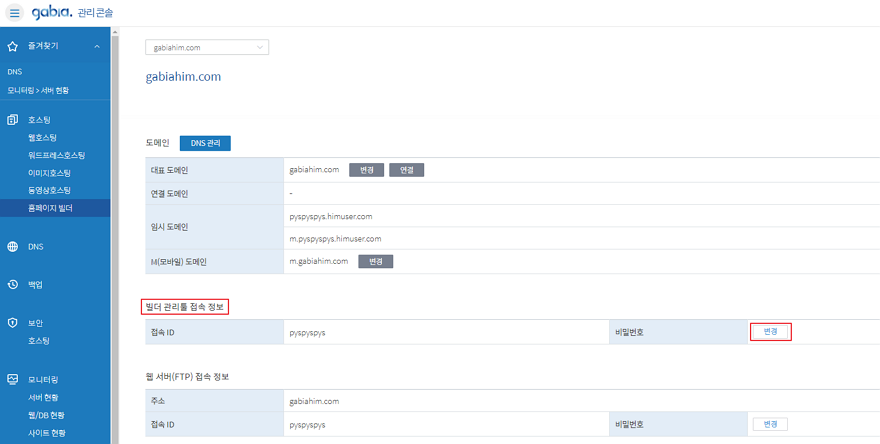
Task: Click the favorites star icon
Action: (13, 47)
